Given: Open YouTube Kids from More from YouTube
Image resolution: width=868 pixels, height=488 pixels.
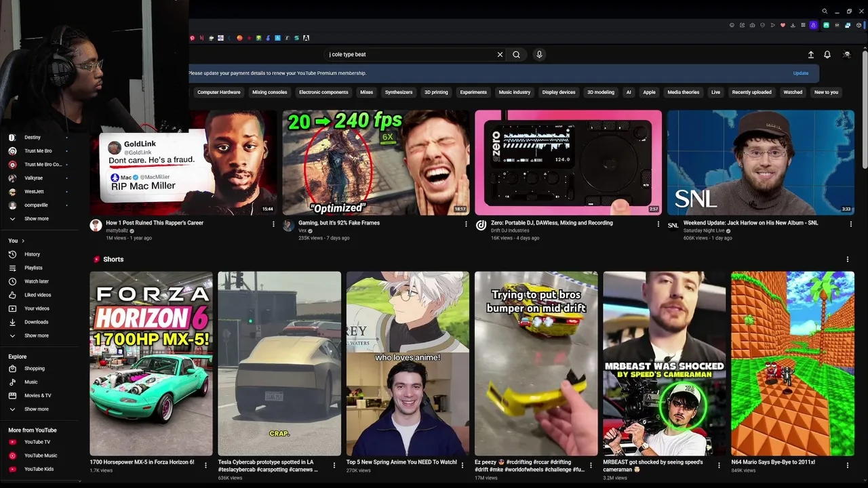Looking at the screenshot, I should click(39, 469).
